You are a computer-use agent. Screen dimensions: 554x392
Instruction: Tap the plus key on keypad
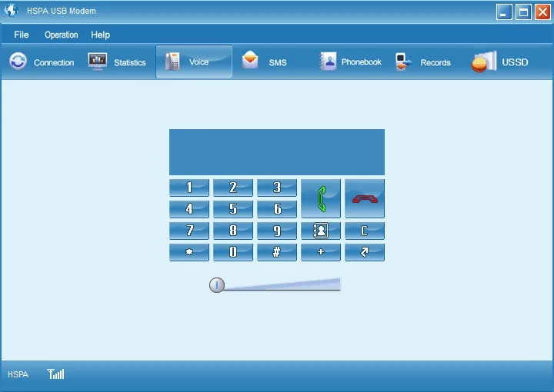point(320,252)
